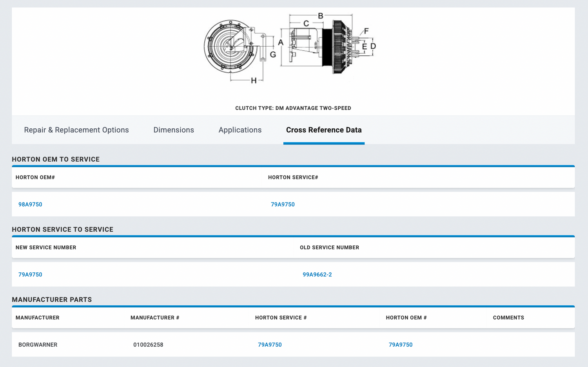Click the Manufacturer column header

[38, 318]
